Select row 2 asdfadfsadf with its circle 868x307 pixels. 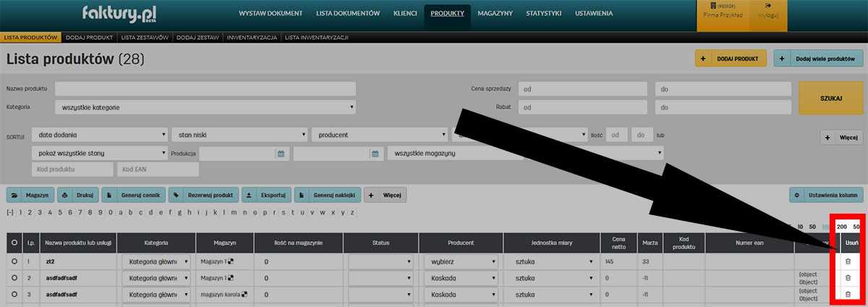tap(14, 277)
